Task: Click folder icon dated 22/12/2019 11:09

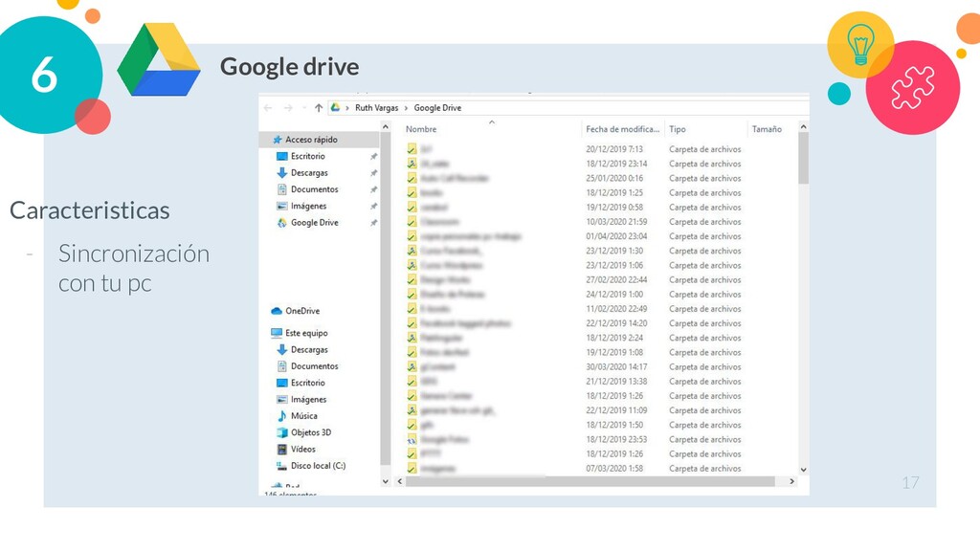Action: (412, 410)
